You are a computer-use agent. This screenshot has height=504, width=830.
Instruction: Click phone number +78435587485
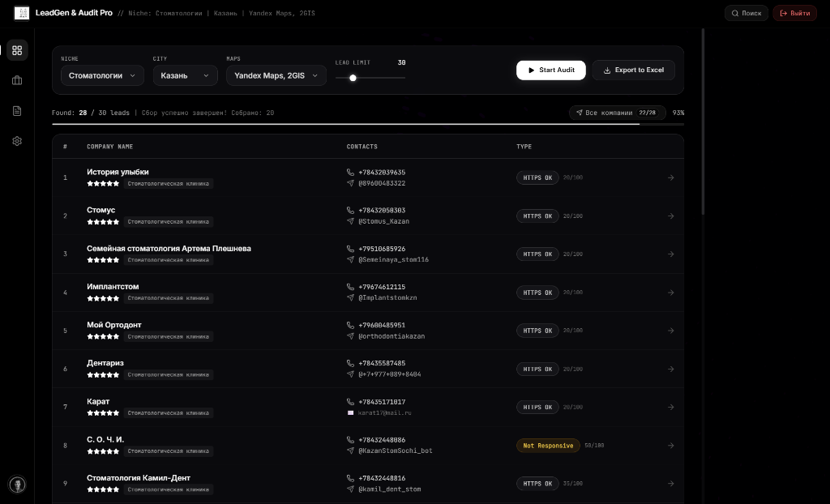[x=382, y=364]
